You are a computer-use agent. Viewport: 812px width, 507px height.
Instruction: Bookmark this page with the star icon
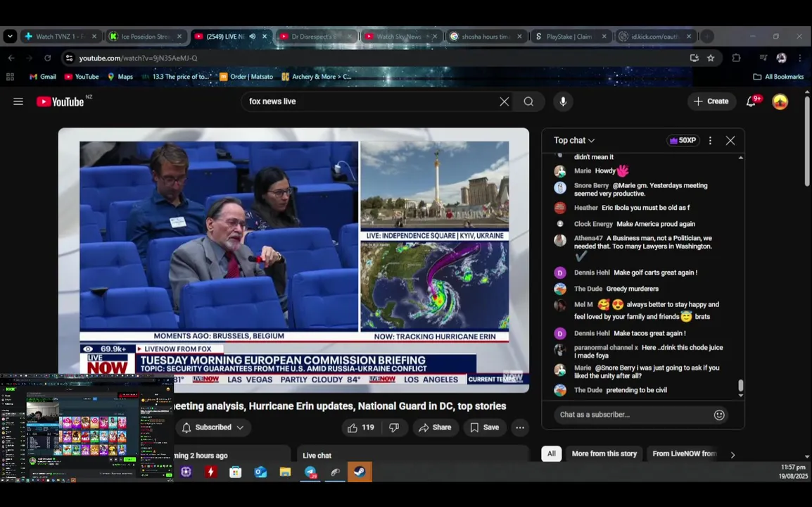coord(711,58)
